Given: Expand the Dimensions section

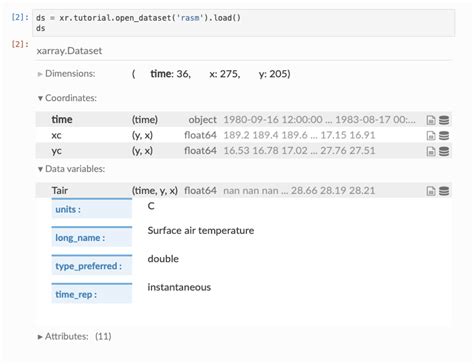Looking at the screenshot, I should point(67,73).
